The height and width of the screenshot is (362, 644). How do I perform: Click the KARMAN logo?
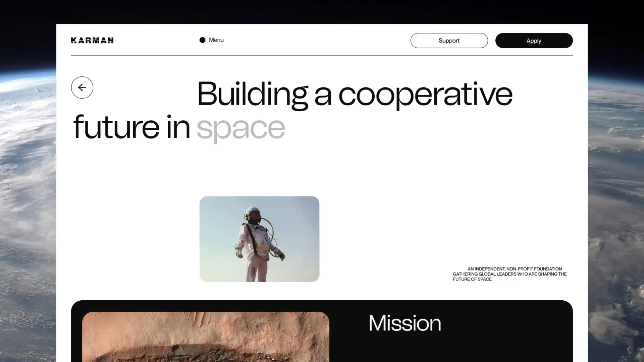[92, 40]
